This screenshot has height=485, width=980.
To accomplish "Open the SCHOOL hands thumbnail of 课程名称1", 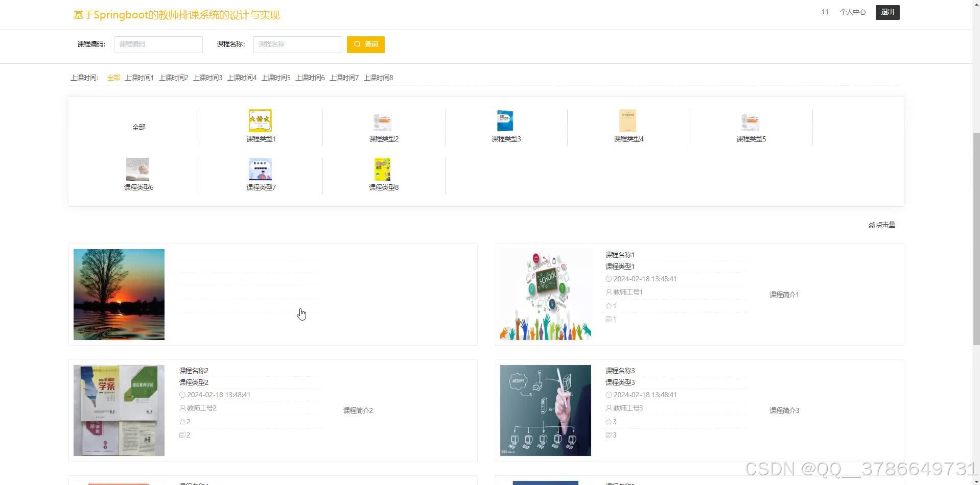I will (546, 295).
